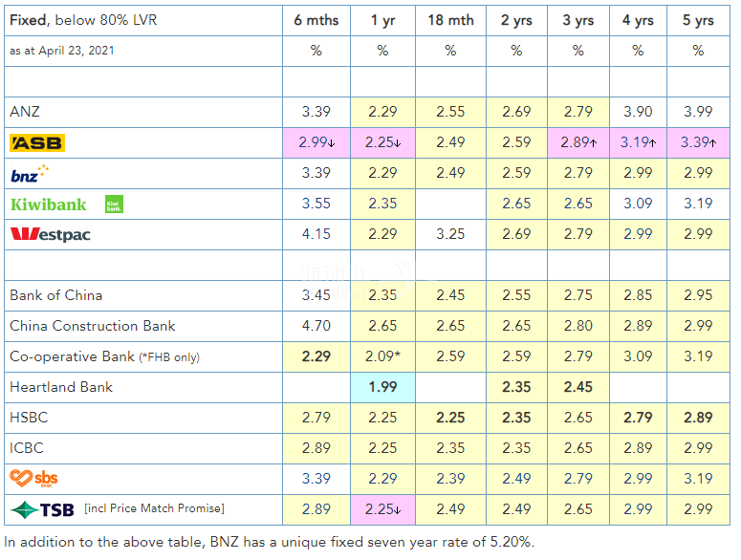Click ASB's 6 month rate 2.99
Screen dimensions: 741x560
click(316, 142)
